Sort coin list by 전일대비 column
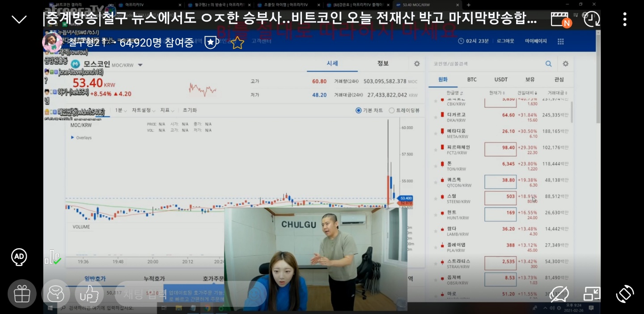644x314 pixels. coord(528,93)
